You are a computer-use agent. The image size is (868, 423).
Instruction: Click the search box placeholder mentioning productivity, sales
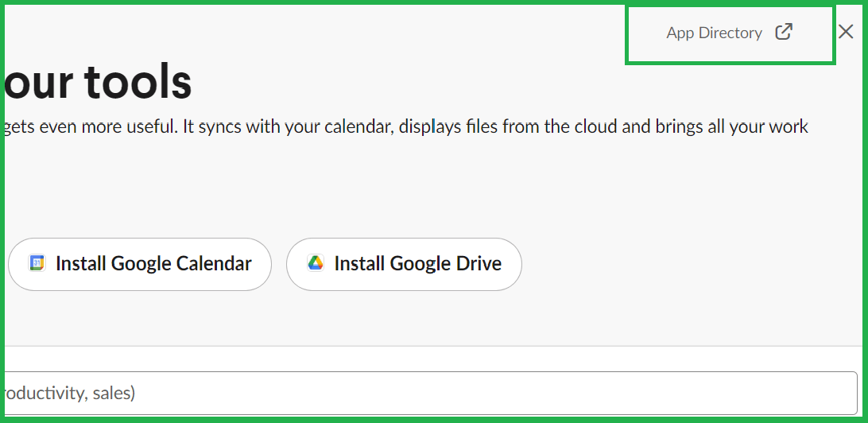pos(70,393)
